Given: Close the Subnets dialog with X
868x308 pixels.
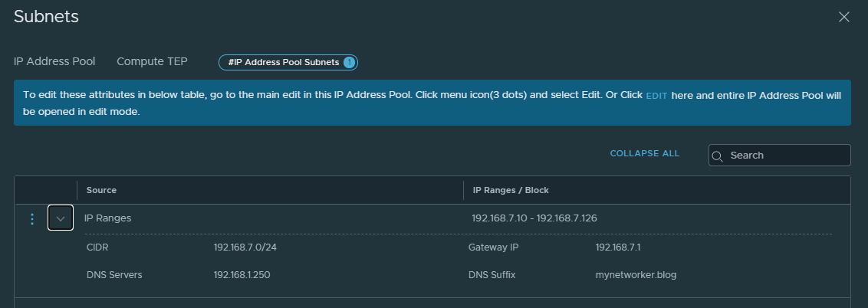Looking at the screenshot, I should (x=844, y=17).
